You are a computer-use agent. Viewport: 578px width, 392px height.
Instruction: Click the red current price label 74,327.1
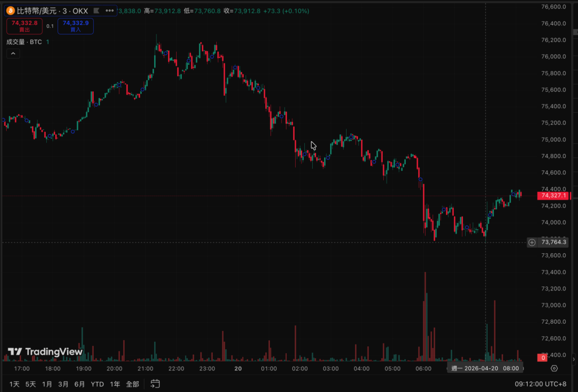[x=553, y=196]
